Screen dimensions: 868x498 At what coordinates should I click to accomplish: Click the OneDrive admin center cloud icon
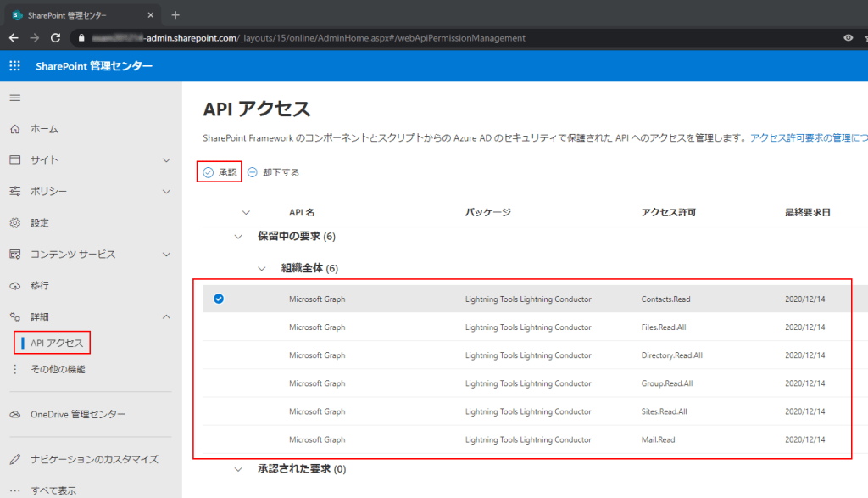14,414
